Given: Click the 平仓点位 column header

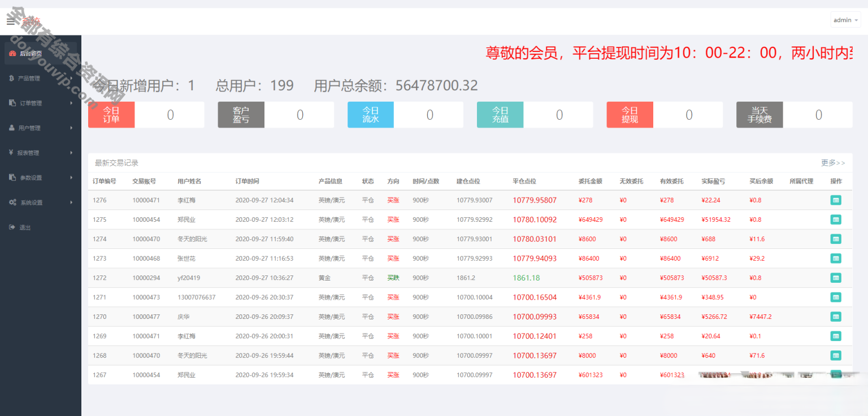Looking at the screenshot, I should tap(524, 181).
